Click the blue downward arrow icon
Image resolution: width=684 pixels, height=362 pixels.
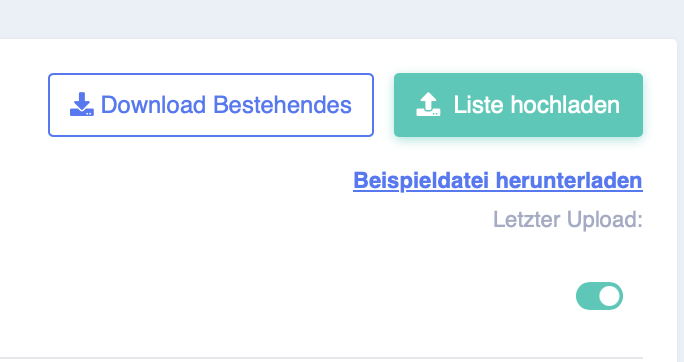point(82,105)
